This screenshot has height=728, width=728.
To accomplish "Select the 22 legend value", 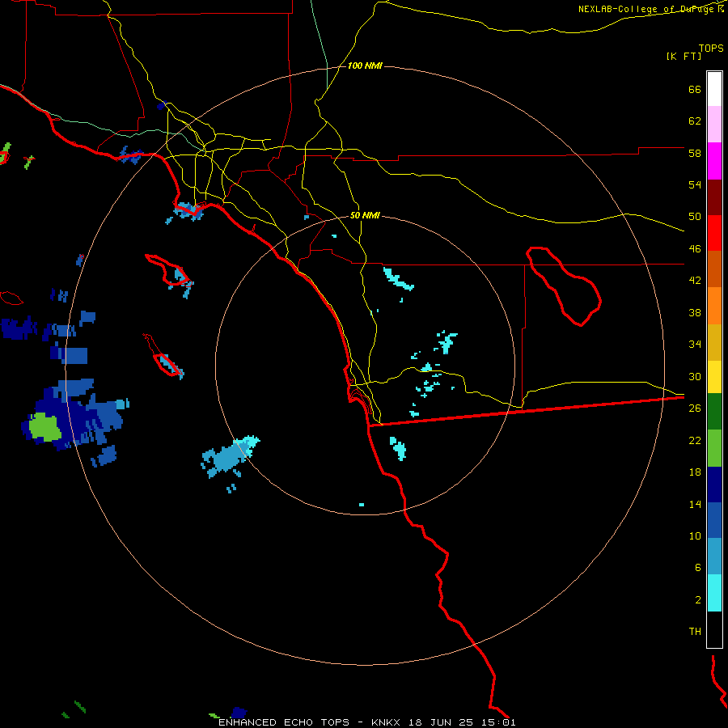I will pos(695,440).
